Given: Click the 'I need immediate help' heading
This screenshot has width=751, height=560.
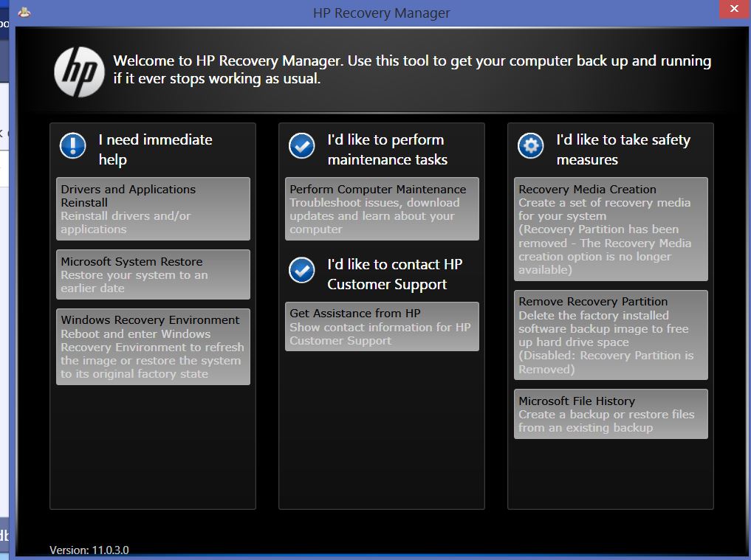Looking at the screenshot, I should pos(155,149).
